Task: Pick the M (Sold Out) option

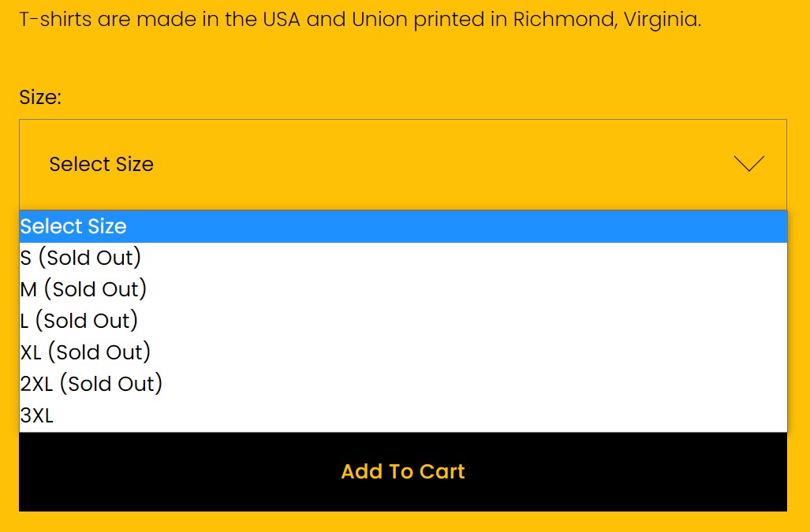Action: click(x=84, y=289)
